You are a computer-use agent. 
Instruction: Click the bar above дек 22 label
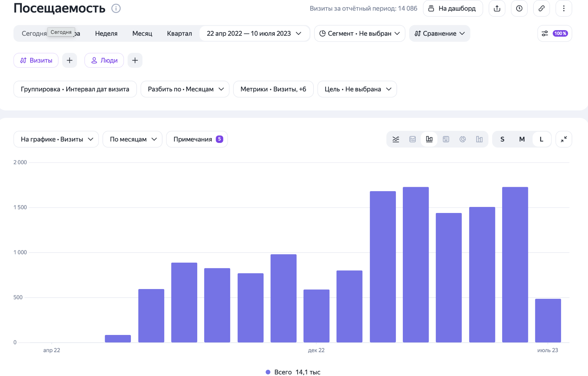point(316,316)
